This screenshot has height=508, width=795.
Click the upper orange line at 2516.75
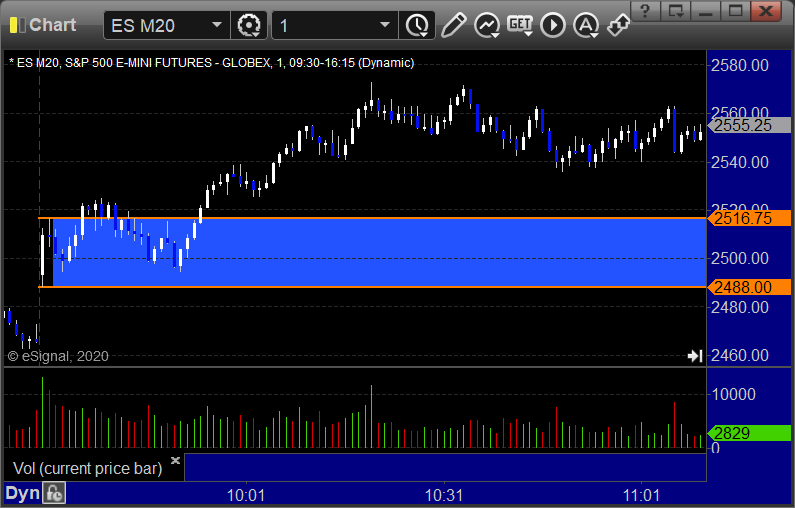372,218
